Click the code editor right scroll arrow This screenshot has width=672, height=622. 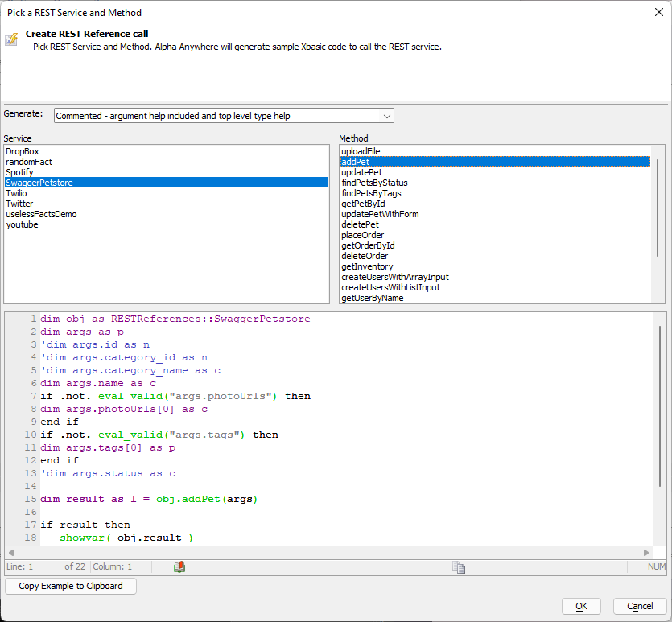pyautogui.click(x=646, y=553)
